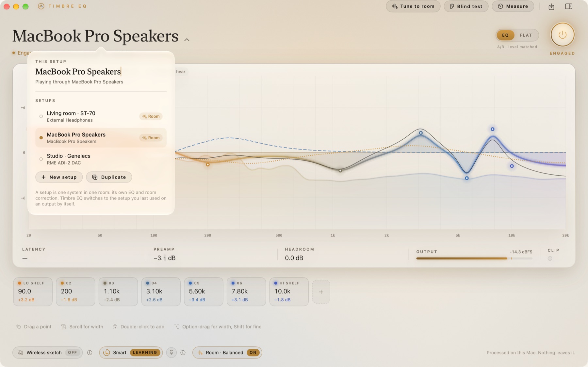This screenshot has width=588, height=367.
Task: Add a new EQ band with plus card
Action: click(x=321, y=292)
